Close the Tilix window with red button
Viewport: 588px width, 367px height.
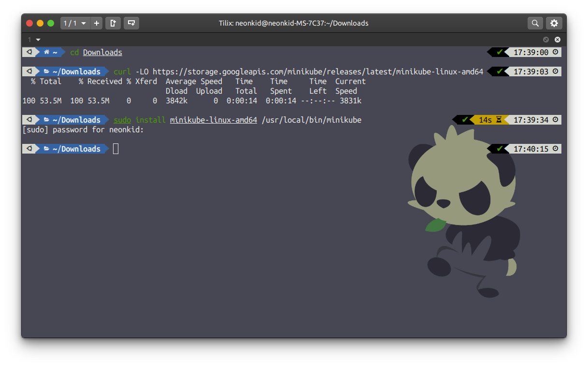(29, 23)
